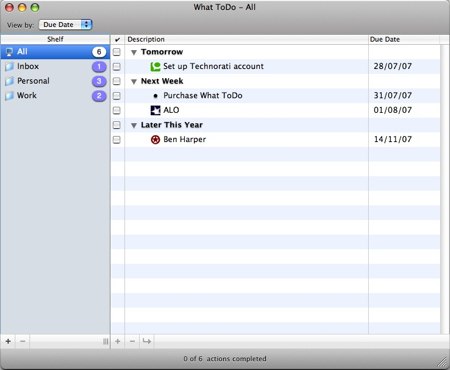Click the sidebar resize grip handle
The image size is (450, 370).
[x=105, y=341]
